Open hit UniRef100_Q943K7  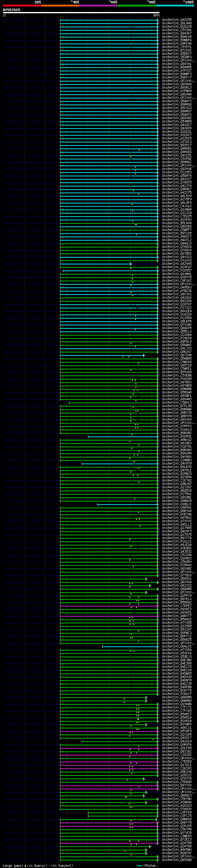(177, 33)
